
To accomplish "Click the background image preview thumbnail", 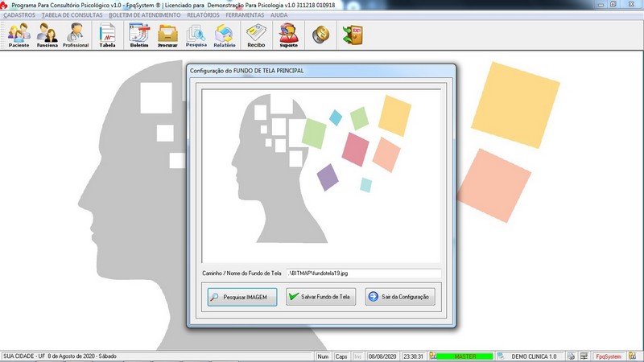I will [321, 175].
